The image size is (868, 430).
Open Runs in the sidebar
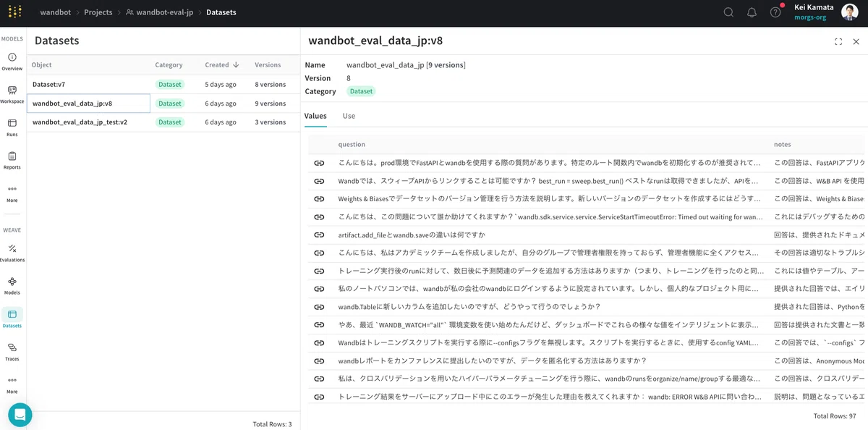(x=12, y=127)
